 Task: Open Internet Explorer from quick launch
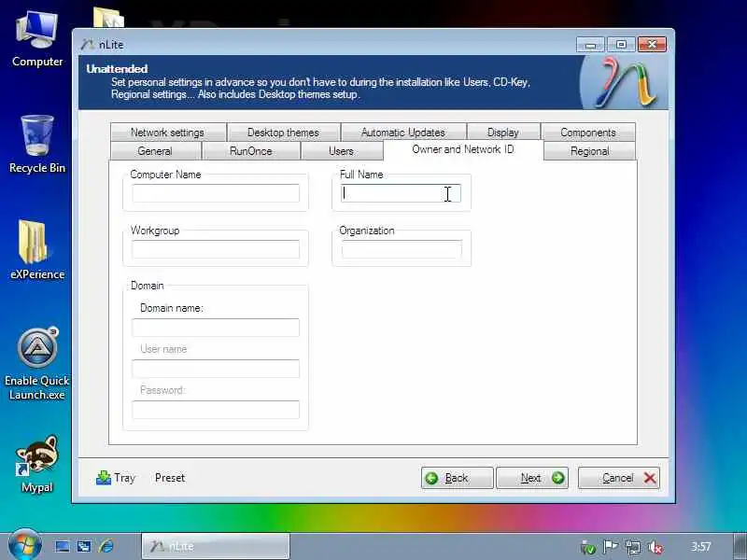(106, 546)
